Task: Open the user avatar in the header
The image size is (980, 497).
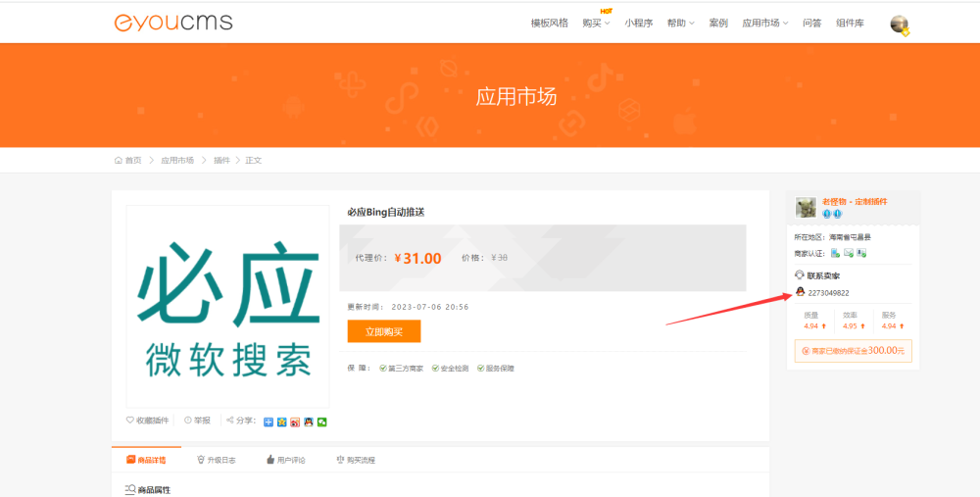Action: 900,25
